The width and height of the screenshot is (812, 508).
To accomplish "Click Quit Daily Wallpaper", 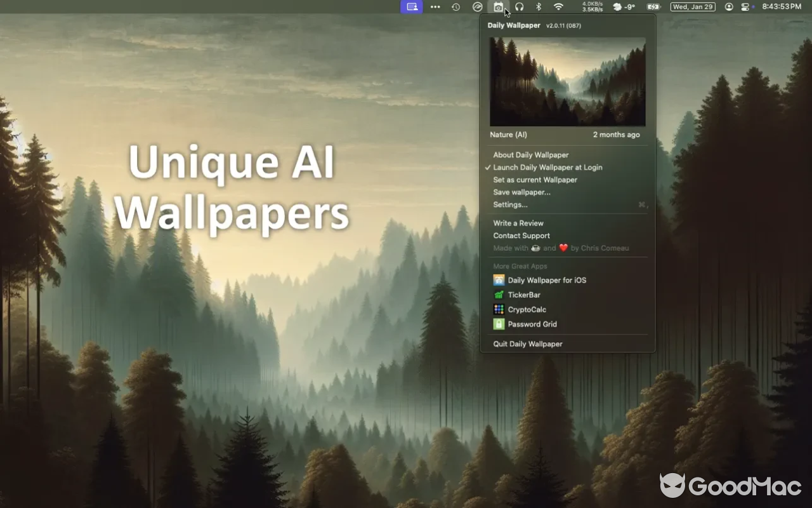I will point(528,344).
